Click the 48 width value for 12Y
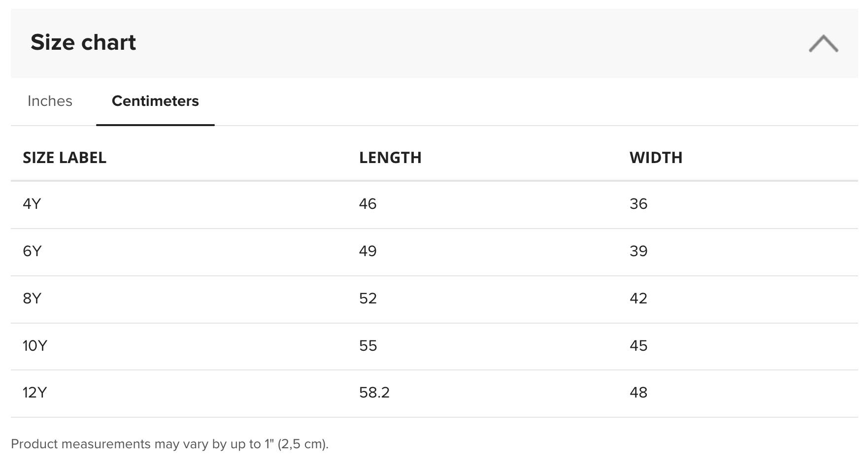Image resolution: width=868 pixels, height=465 pixels. pos(638,393)
